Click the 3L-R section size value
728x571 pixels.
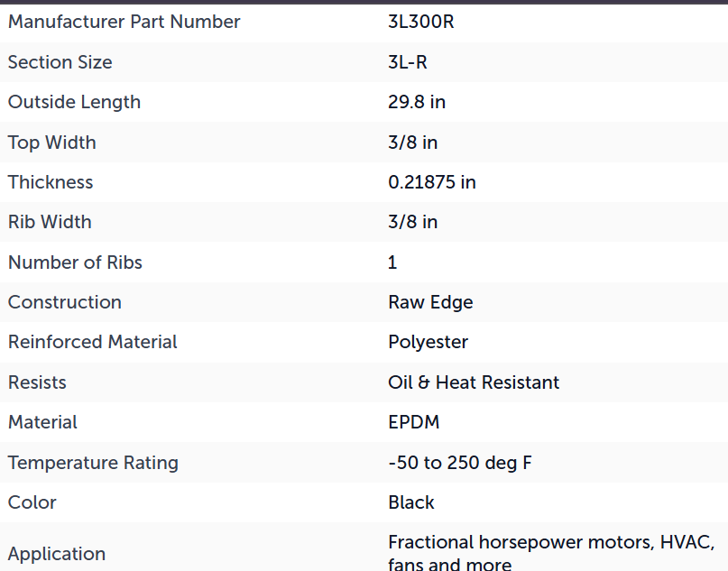407,62
